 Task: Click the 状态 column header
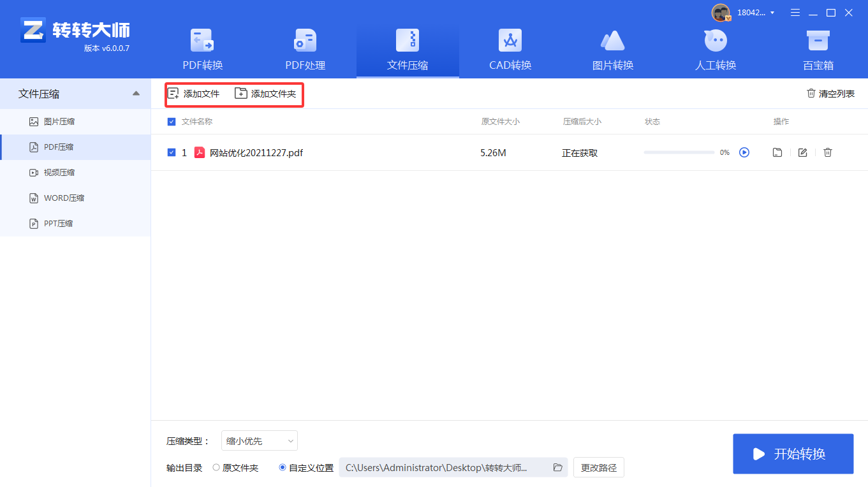[x=652, y=122]
